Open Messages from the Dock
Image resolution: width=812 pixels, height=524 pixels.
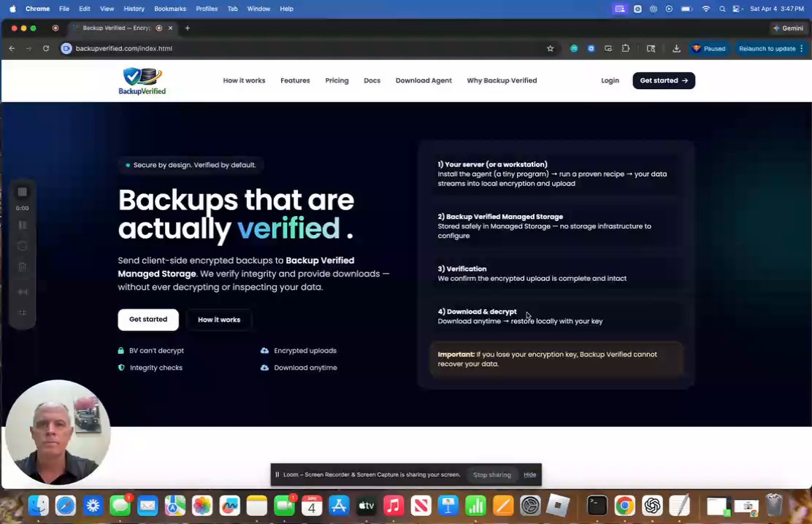120,505
